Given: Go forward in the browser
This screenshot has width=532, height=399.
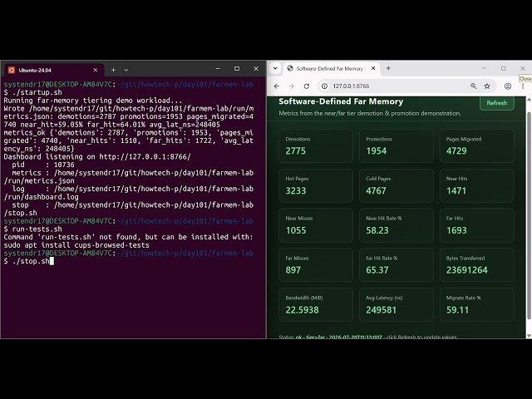Looking at the screenshot, I should click(292, 86).
